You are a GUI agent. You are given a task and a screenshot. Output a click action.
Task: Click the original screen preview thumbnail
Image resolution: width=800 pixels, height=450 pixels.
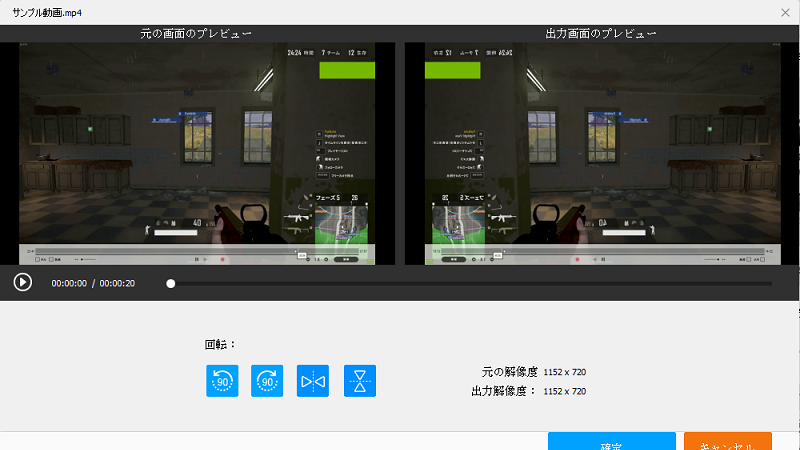point(197,154)
